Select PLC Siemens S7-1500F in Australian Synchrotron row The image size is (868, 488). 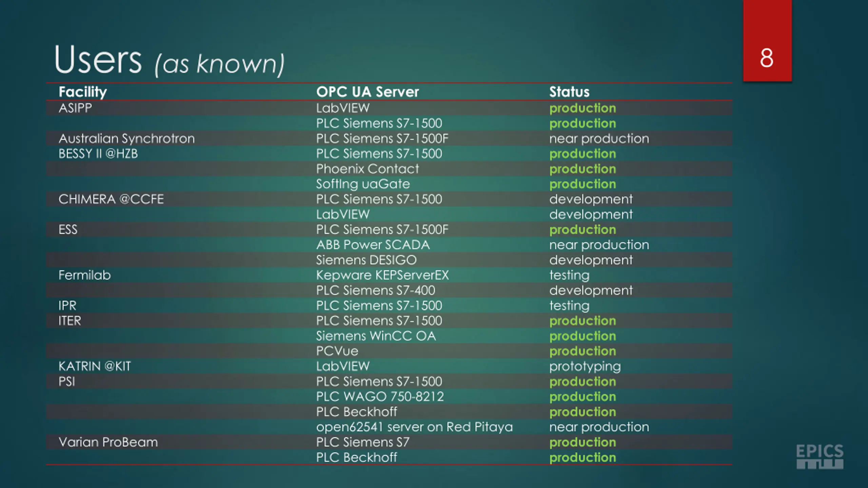tap(382, 139)
